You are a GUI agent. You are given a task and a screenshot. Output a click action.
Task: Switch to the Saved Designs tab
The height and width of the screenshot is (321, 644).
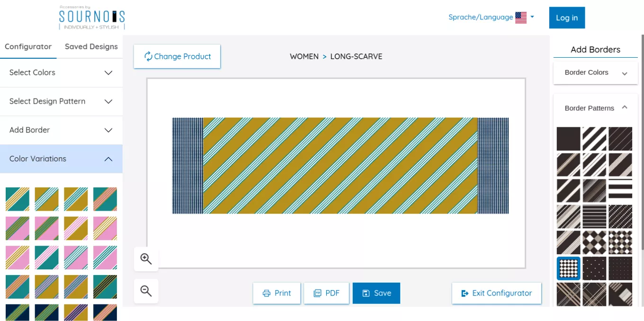(x=91, y=46)
